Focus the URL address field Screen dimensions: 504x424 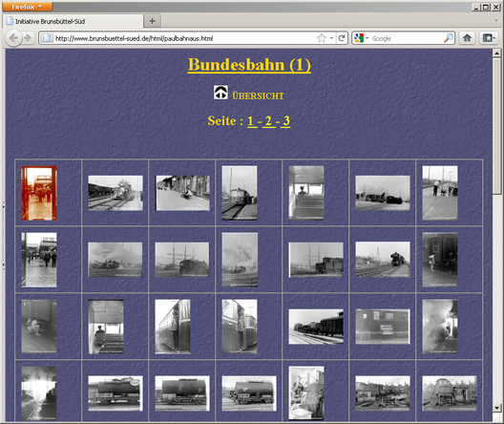(x=185, y=38)
